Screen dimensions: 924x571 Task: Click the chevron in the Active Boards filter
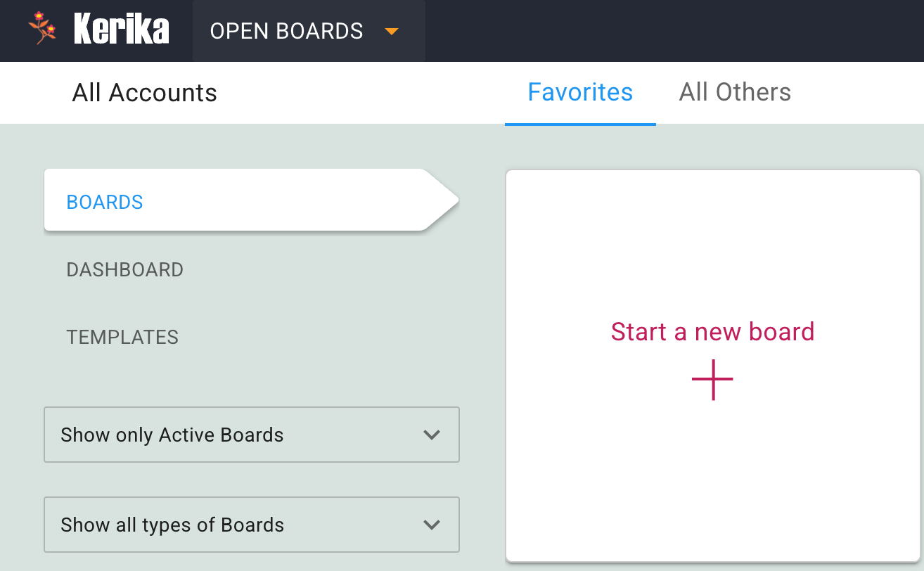coord(432,435)
